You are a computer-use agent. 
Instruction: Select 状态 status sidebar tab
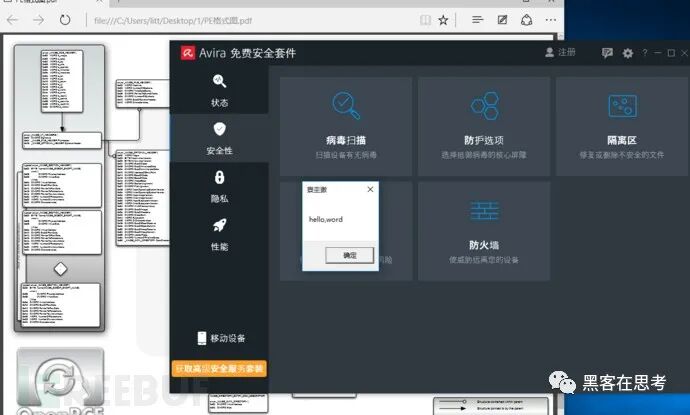(x=219, y=90)
